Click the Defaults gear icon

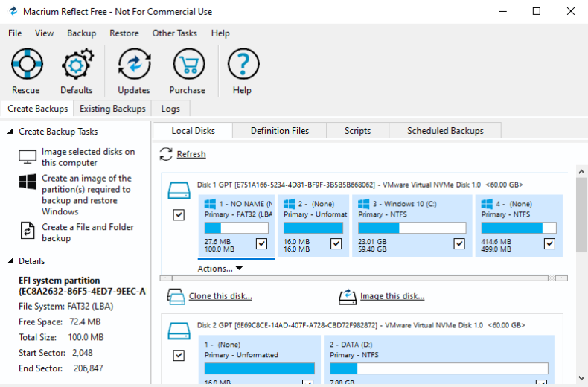coord(76,65)
